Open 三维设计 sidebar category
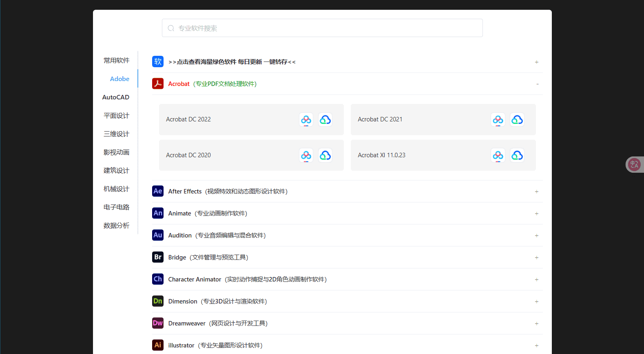 pyautogui.click(x=116, y=134)
